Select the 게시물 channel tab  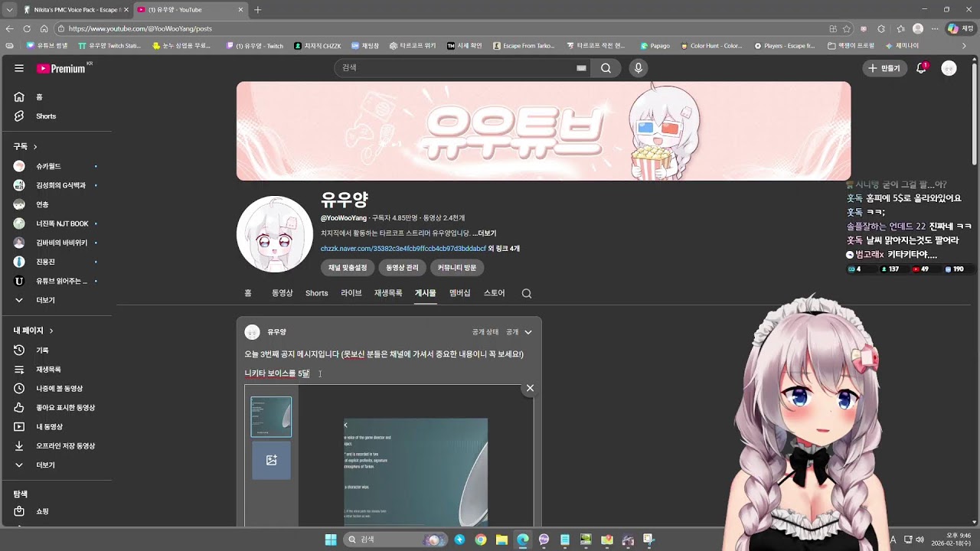[x=425, y=293]
